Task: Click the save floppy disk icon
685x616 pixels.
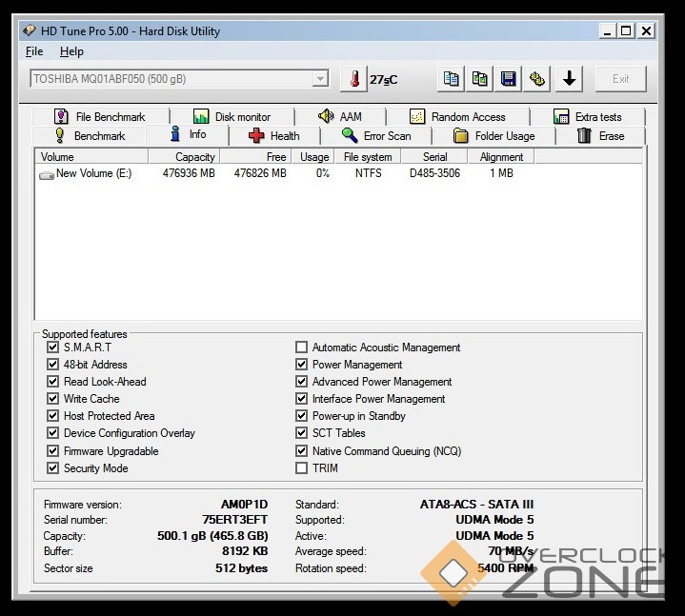Action: coord(508,79)
